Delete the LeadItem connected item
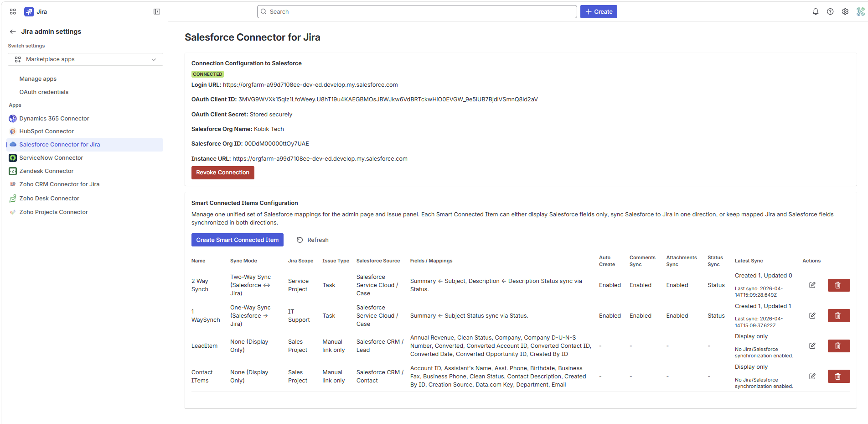 (x=838, y=346)
